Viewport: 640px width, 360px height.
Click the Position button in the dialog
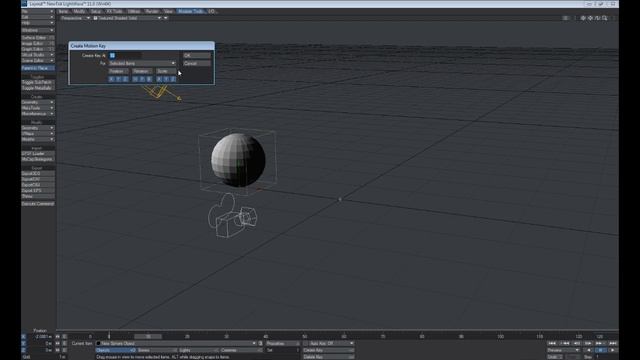(x=118, y=71)
